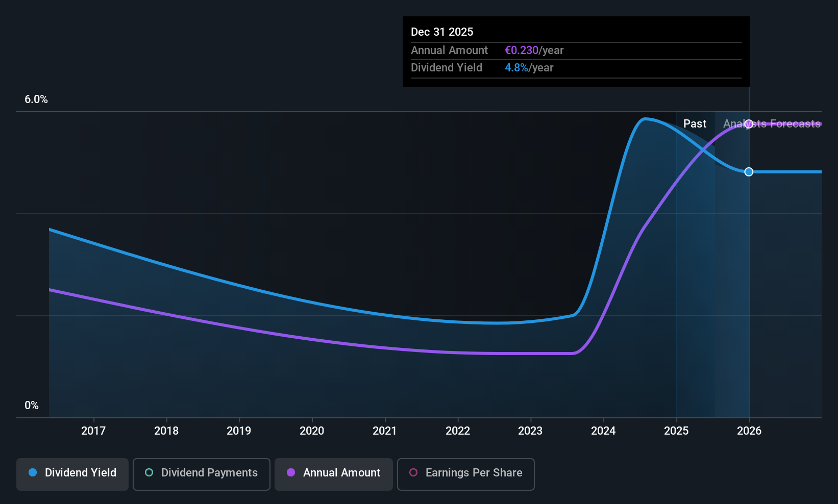Click the 2020 x-axis label

click(312, 431)
